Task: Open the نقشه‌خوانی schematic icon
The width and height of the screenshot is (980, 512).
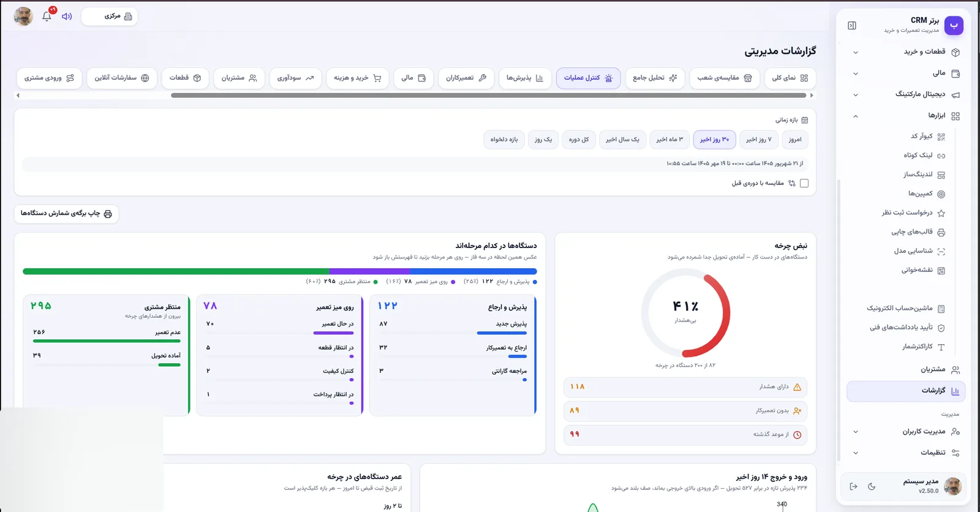Action: [x=941, y=270]
